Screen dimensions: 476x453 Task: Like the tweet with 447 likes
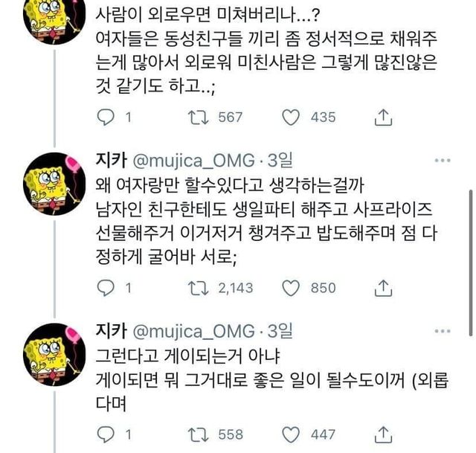(x=293, y=434)
